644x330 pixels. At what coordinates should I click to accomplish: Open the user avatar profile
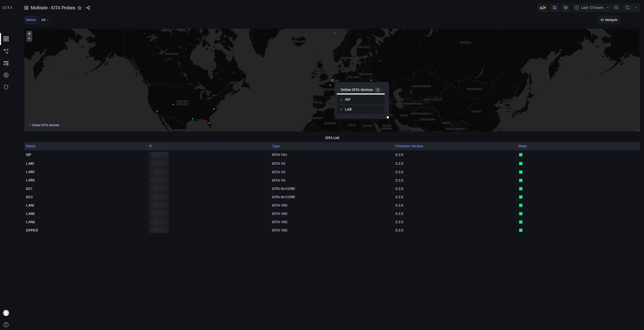6,313
